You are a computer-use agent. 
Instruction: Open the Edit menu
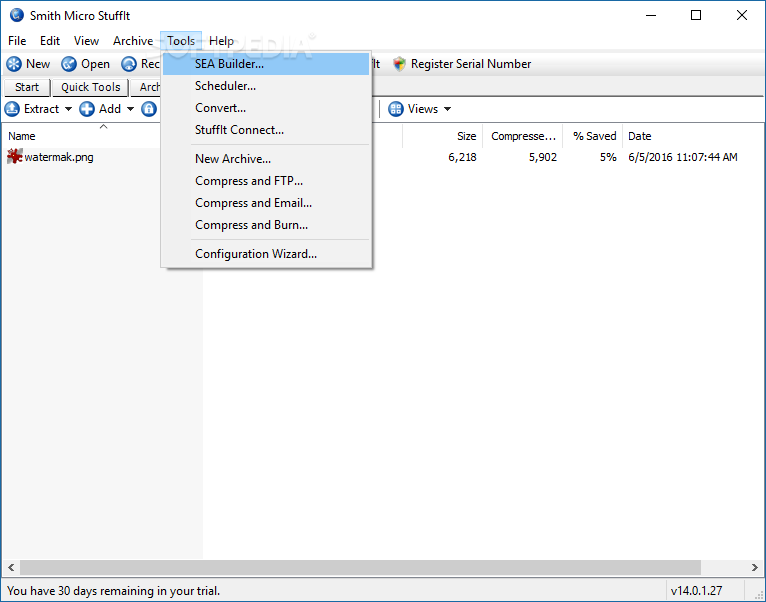click(x=50, y=41)
